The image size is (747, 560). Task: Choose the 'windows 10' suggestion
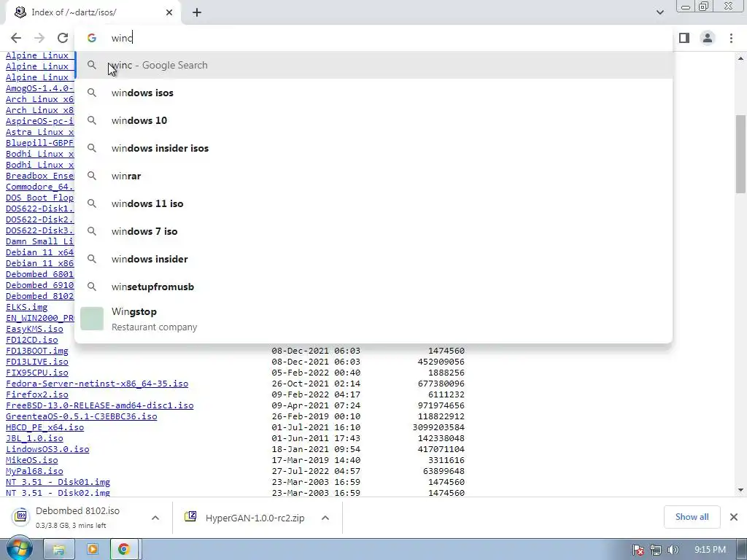tap(373, 120)
